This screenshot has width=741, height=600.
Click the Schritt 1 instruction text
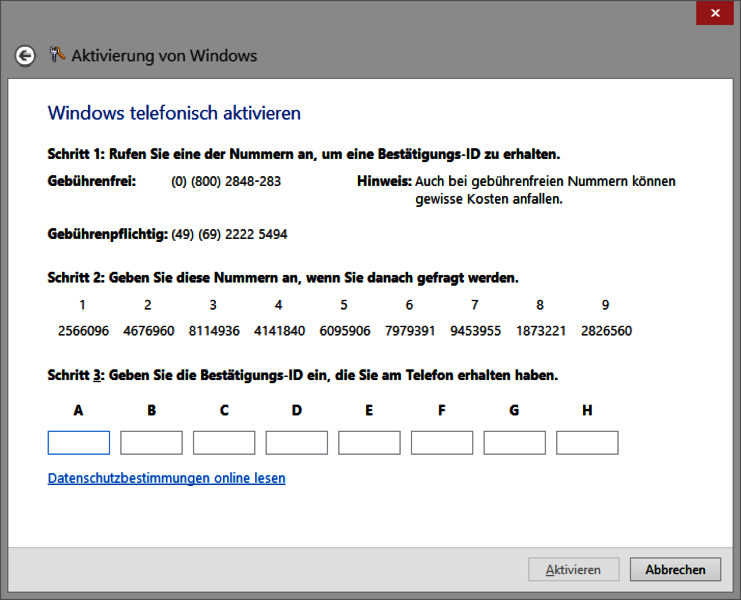[304, 154]
